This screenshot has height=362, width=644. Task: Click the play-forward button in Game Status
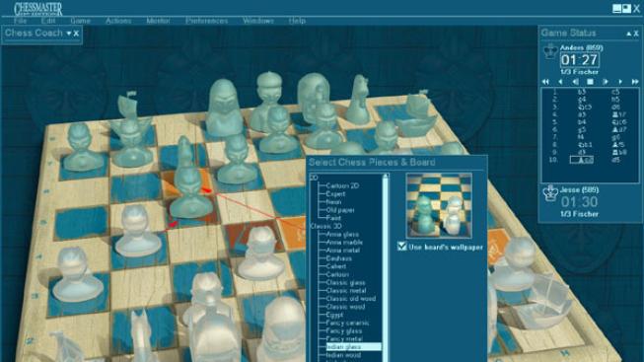coord(605,82)
